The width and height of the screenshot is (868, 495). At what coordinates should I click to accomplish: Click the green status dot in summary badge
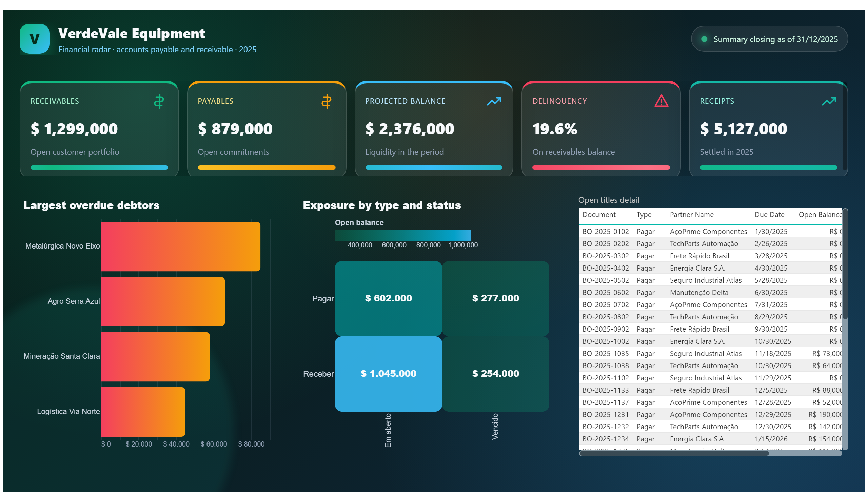704,39
